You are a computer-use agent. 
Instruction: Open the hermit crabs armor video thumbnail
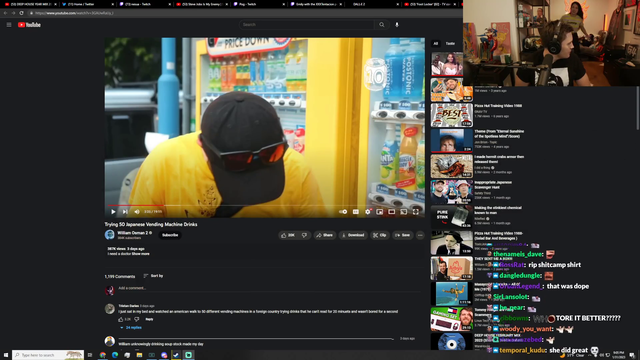pos(451,166)
